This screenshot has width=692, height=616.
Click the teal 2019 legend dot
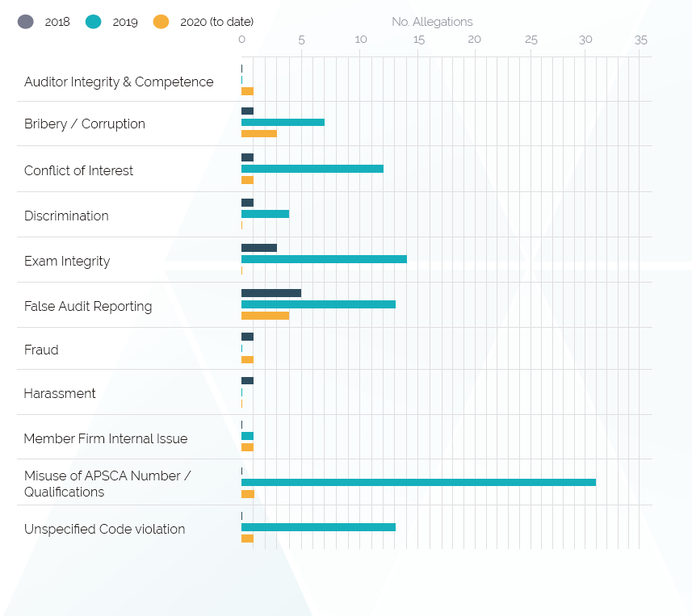pos(93,22)
